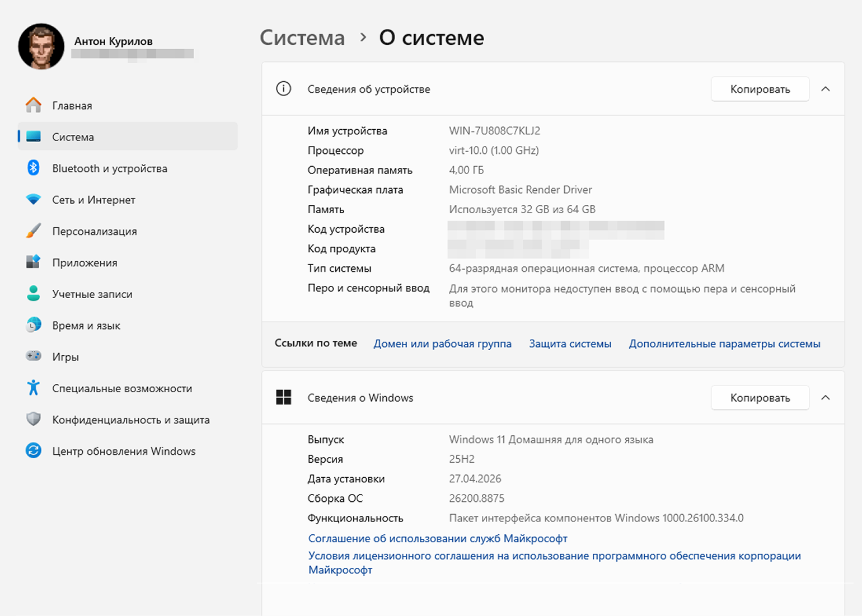Click the install date 27.04.2026
The width and height of the screenshot is (862, 616).
[x=475, y=478]
